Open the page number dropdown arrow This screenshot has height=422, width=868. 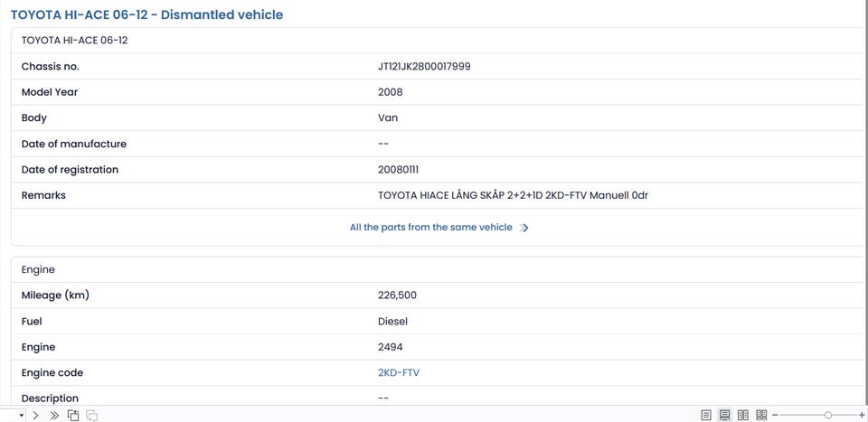point(21,416)
